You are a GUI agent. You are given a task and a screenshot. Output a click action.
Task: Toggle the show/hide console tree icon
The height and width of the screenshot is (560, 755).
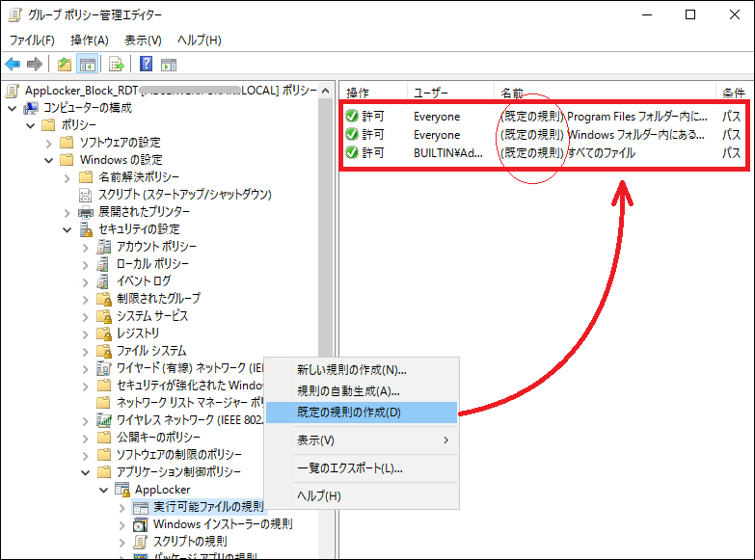(x=87, y=65)
